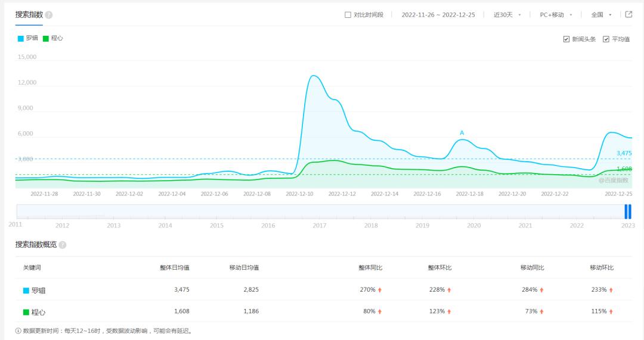Click the blue timeline range handle near 2023
This screenshot has width=644, height=340.
pos(627,211)
